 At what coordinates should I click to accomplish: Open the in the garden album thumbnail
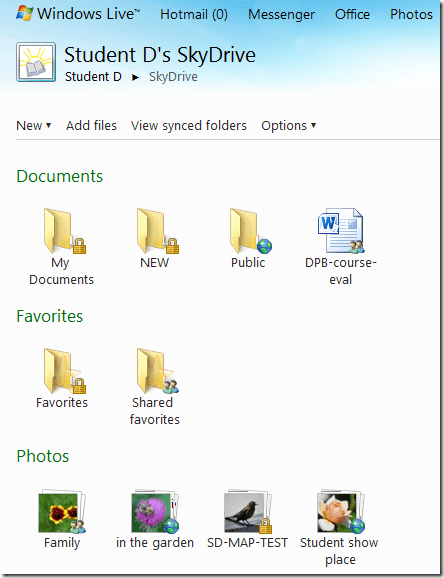[155, 511]
